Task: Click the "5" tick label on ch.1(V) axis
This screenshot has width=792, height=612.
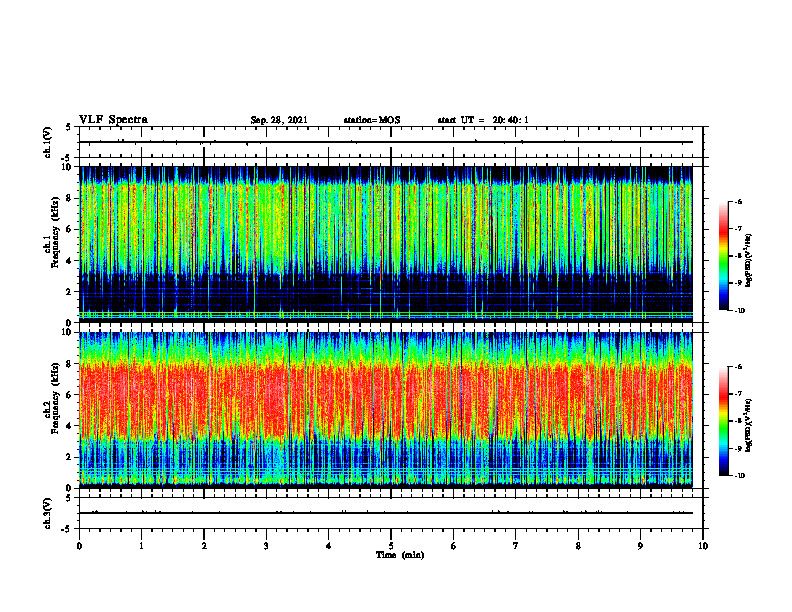Action: tap(69, 127)
